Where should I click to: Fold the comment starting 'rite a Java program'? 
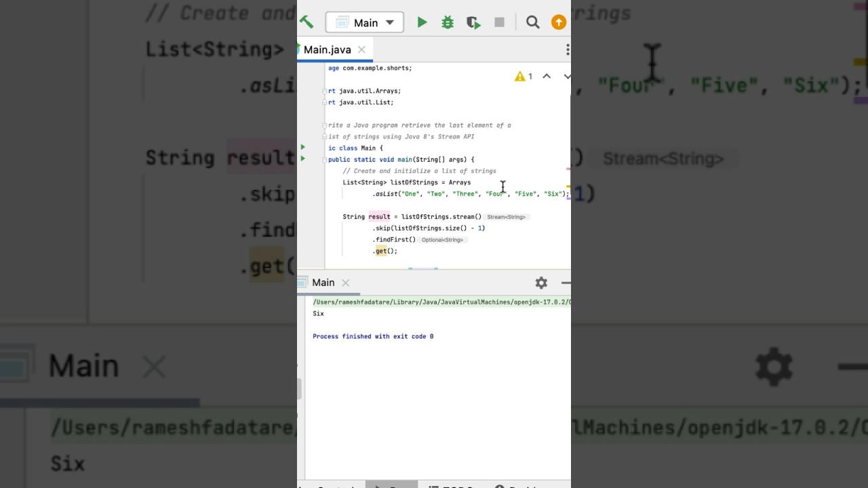coord(325,125)
